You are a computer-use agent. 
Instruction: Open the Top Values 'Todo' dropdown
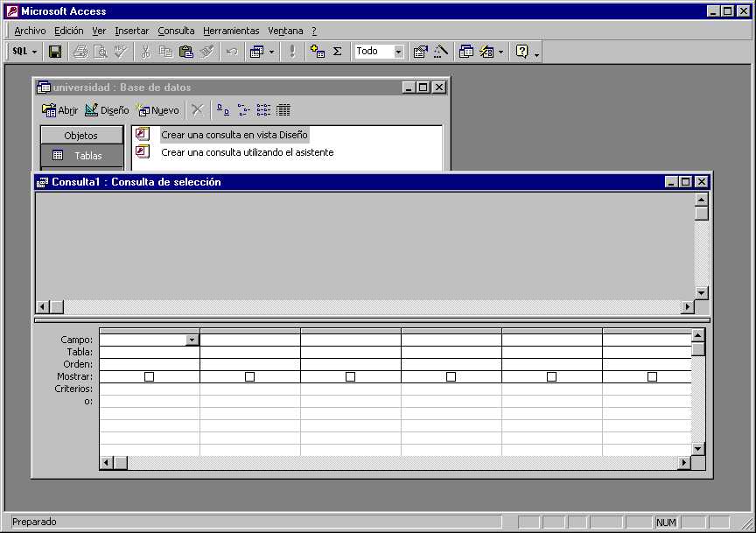point(399,52)
